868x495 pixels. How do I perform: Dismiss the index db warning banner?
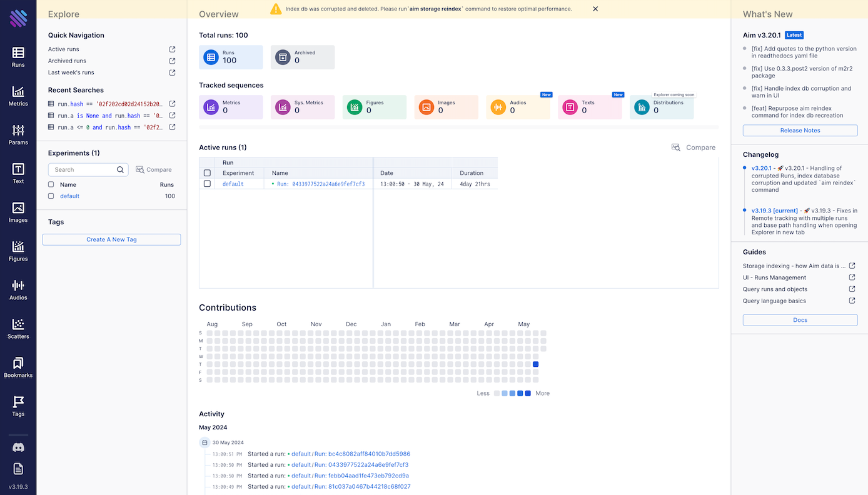(x=595, y=9)
